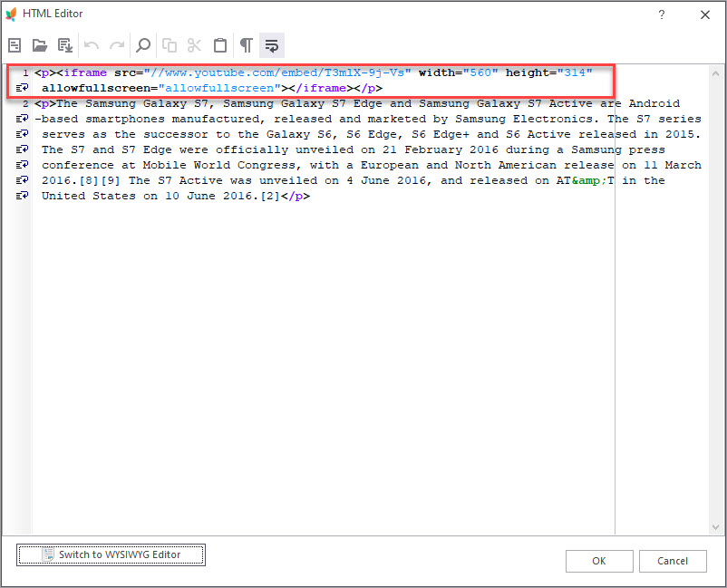Toggle show paragraph marks icon
This screenshot has height=588, width=727.
coord(247,45)
